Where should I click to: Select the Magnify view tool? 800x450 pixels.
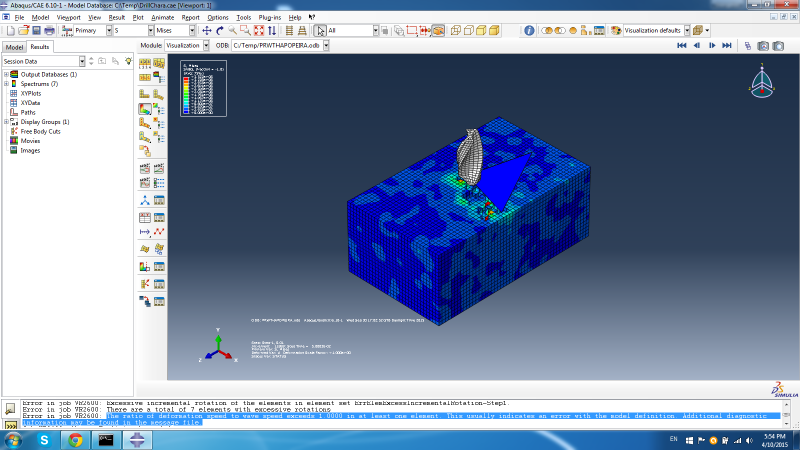[233, 31]
